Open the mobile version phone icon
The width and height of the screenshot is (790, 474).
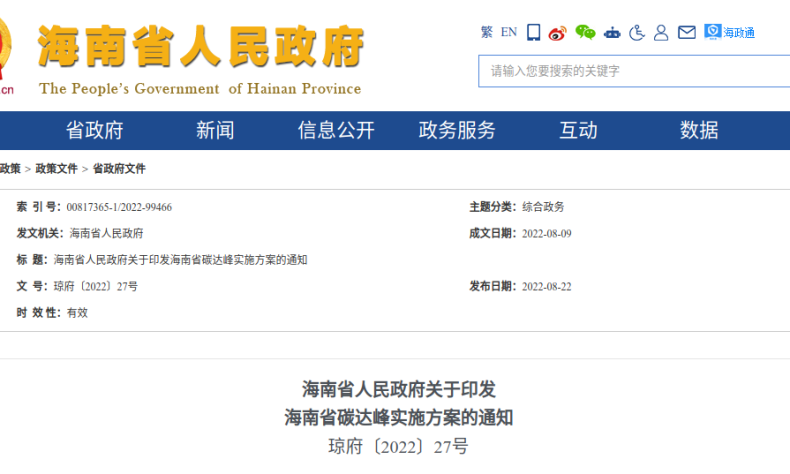[x=534, y=32]
